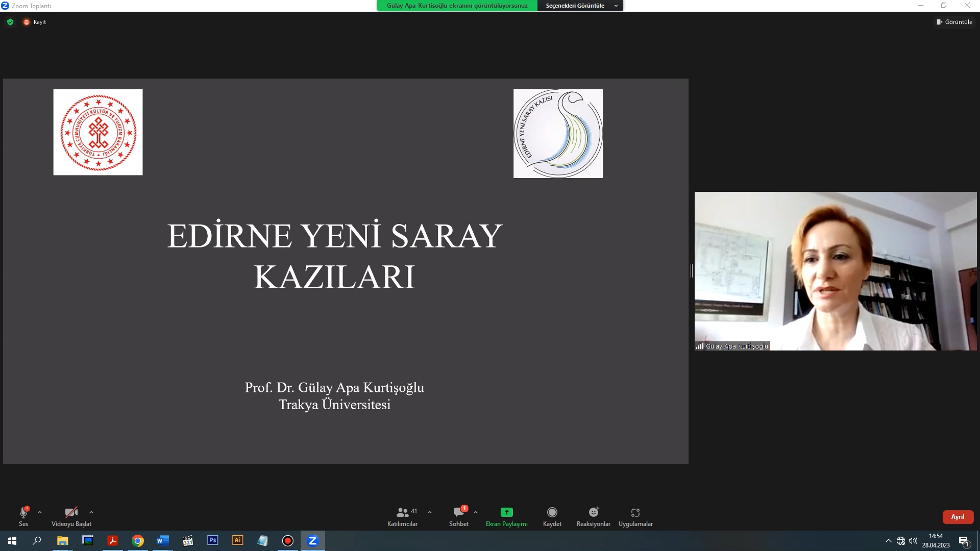980x551 pixels.
Task: Expand audio options arrow next to Ses
Action: (40, 512)
